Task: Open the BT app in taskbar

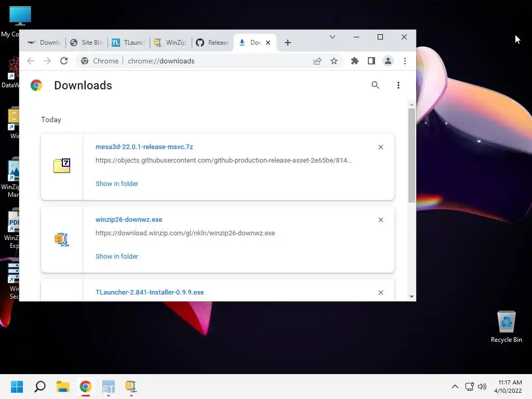Action: click(x=109, y=387)
